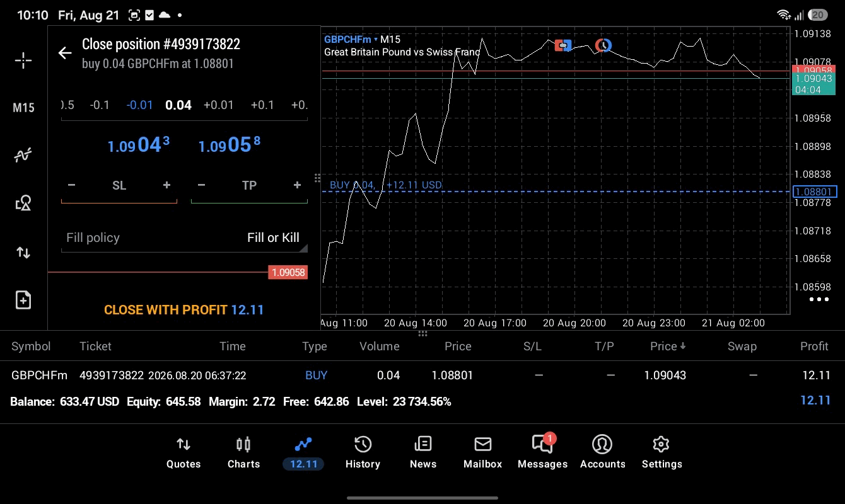Select the GBPCHFm open position row

click(x=422, y=375)
